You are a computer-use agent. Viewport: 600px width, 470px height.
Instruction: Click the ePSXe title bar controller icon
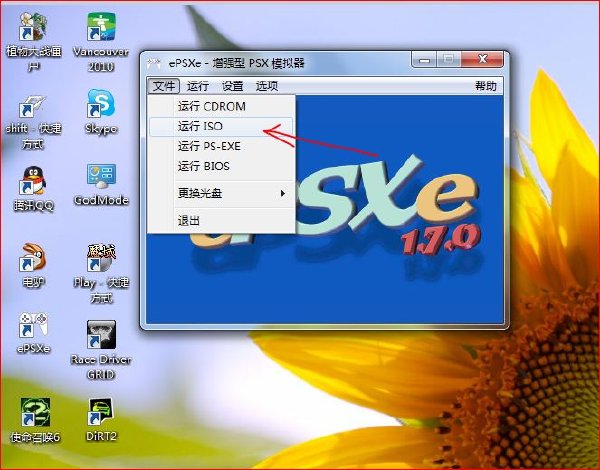(154, 63)
